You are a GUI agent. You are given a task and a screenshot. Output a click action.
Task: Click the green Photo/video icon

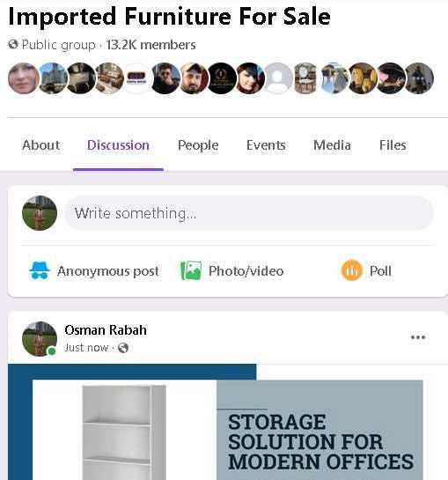(191, 270)
